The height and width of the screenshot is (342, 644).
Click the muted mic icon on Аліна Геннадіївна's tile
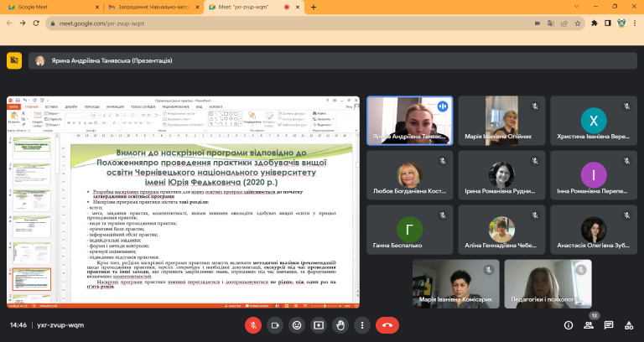click(535, 215)
